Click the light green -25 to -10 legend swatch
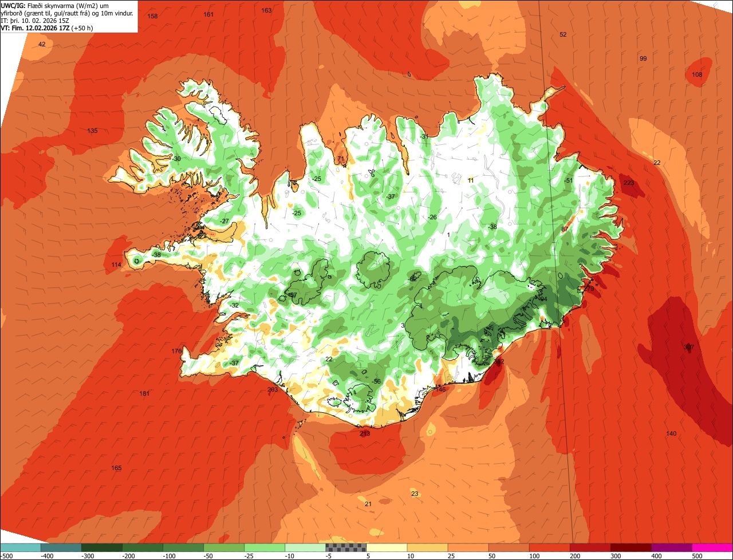This screenshot has width=733, height=560. point(265,547)
